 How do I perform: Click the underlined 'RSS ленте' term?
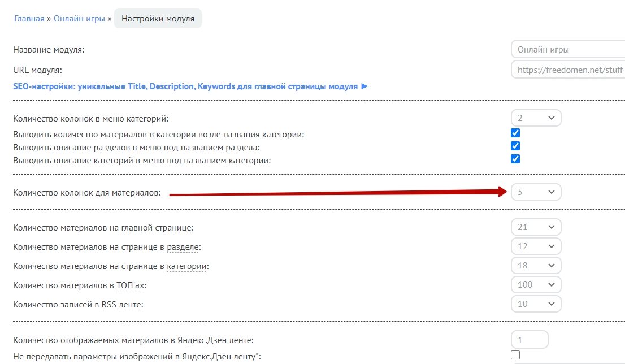(x=122, y=305)
